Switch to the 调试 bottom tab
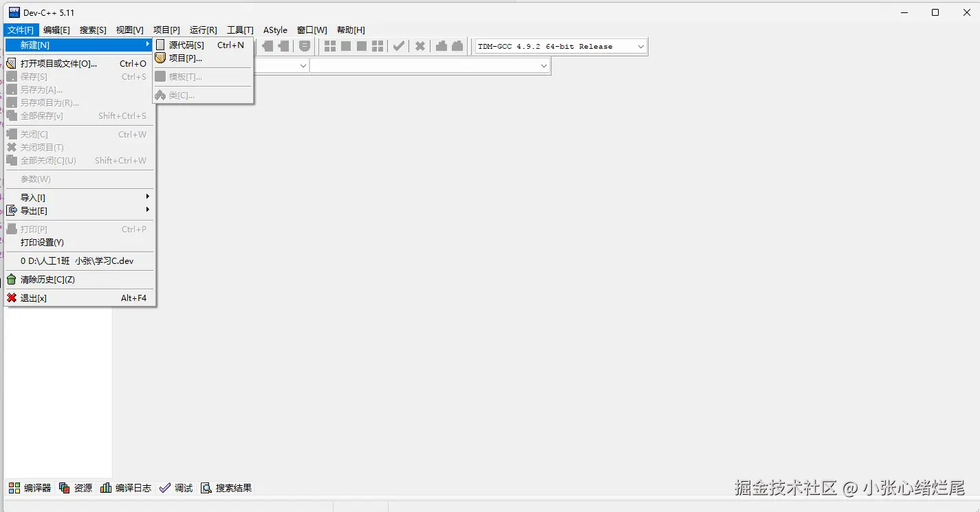 pos(175,488)
